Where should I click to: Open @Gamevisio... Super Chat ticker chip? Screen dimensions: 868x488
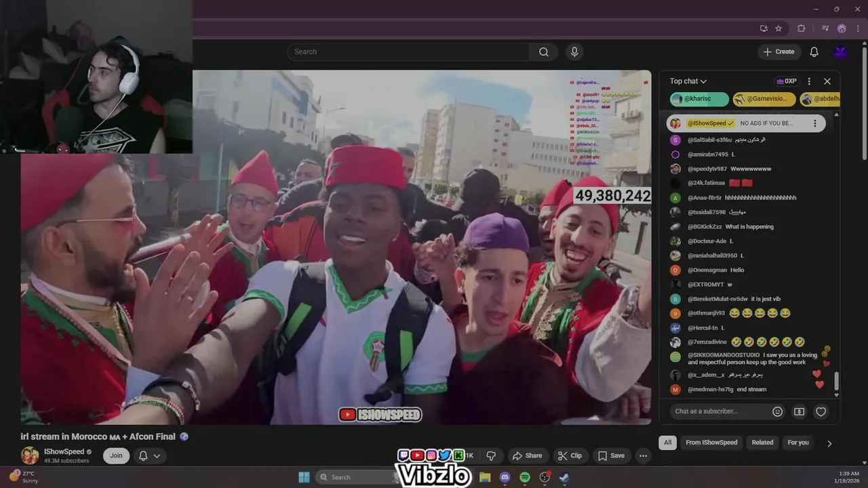[x=764, y=99]
